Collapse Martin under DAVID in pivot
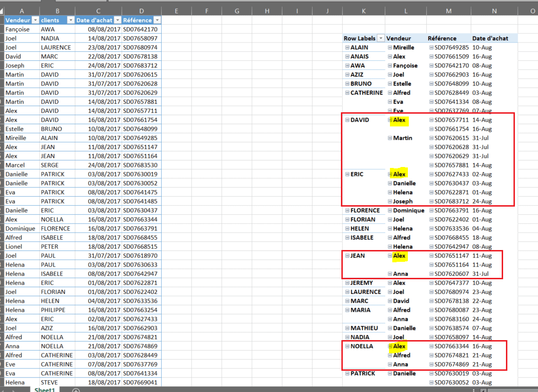Screen dimensions: 538x392 pyautogui.click(x=390, y=138)
